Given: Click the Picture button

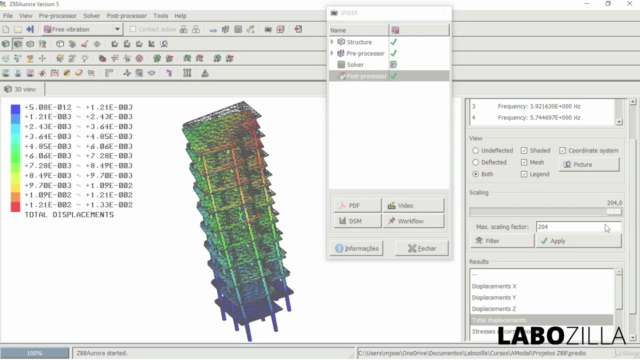Looking at the screenshot, I should coord(589,164).
